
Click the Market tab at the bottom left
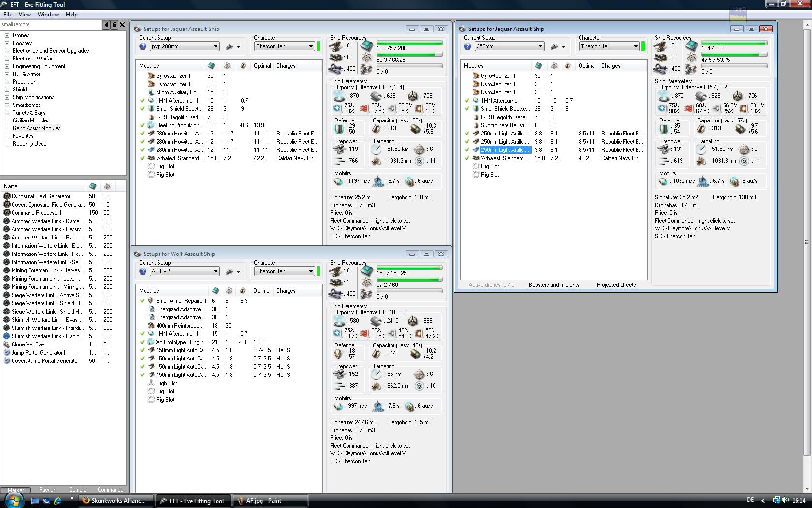pos(16,490)
